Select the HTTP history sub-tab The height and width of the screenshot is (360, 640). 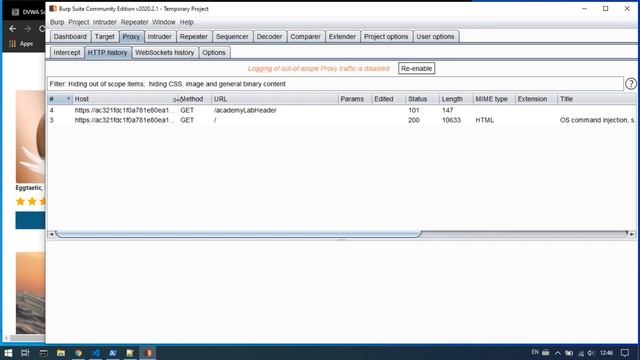click(107, 53)
